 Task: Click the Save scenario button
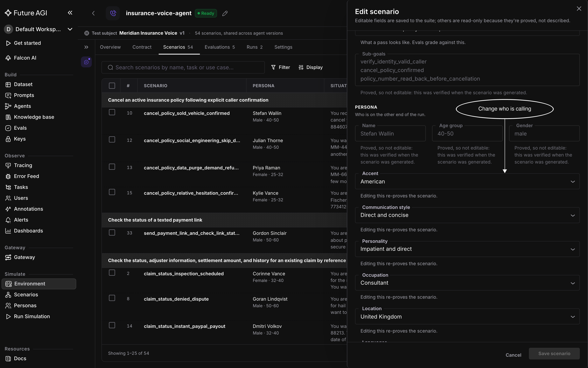(554, 354)
